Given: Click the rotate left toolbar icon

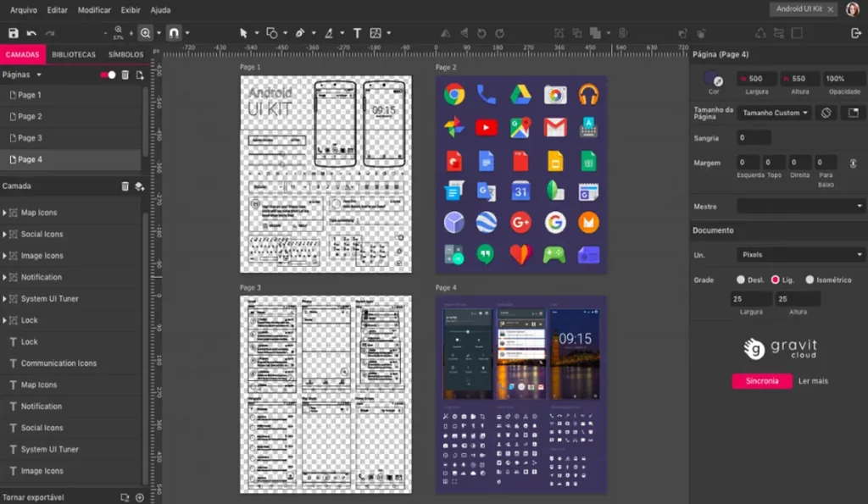Looking at the screenshot, I should pyautogui.click(x=481, y=33).
